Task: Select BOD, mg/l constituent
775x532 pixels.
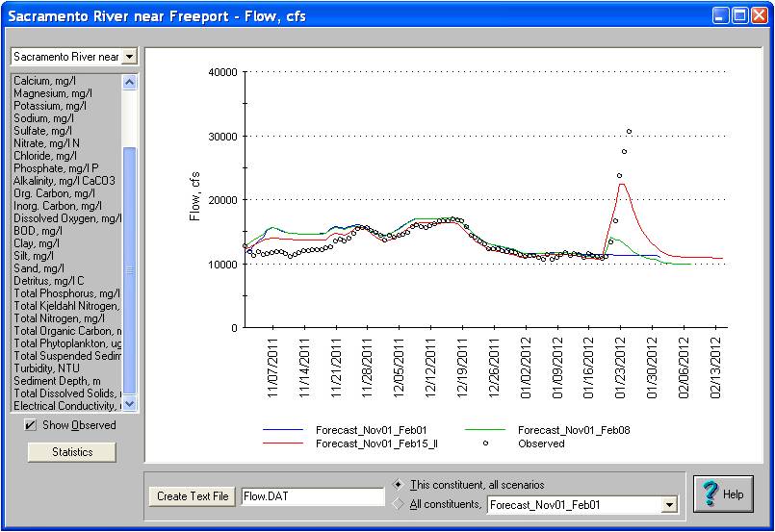Action: (x=39, y=231)
